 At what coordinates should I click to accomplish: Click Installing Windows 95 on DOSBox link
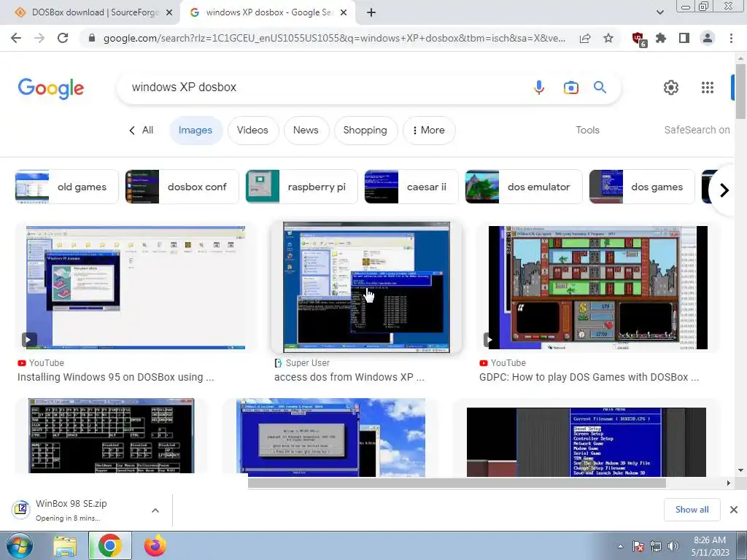point(116,377)
